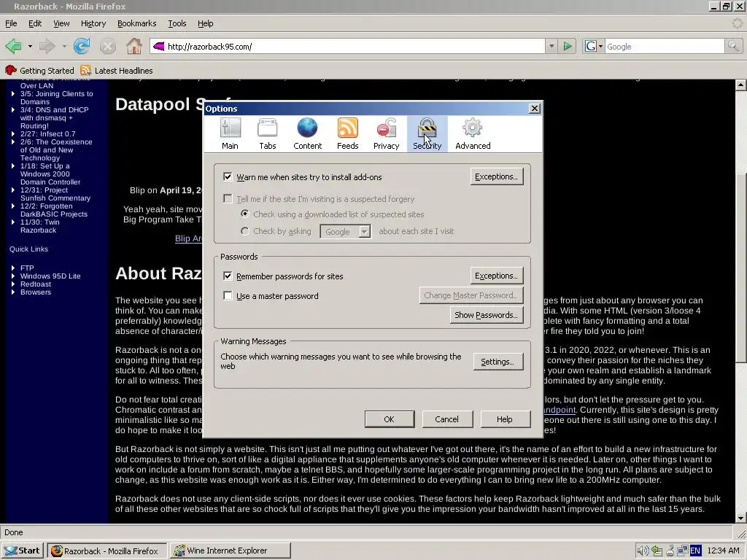Open the address bar history dropdown
The height and width of the screenshot is (560, 747).
click(x=551, y=46)
